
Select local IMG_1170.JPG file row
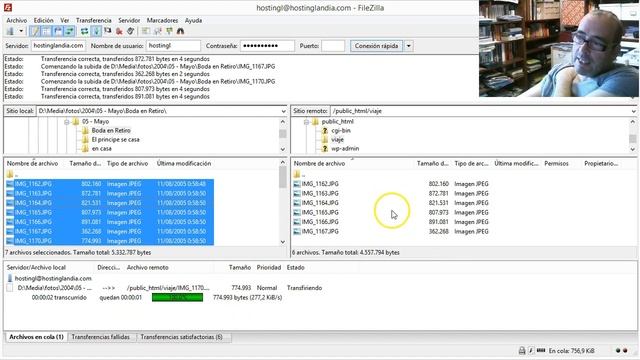109,241
